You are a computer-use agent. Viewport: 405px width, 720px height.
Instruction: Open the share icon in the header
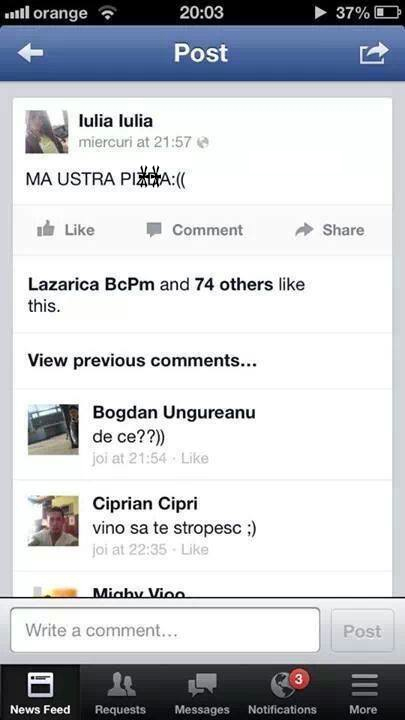click(x=374, y=53)
